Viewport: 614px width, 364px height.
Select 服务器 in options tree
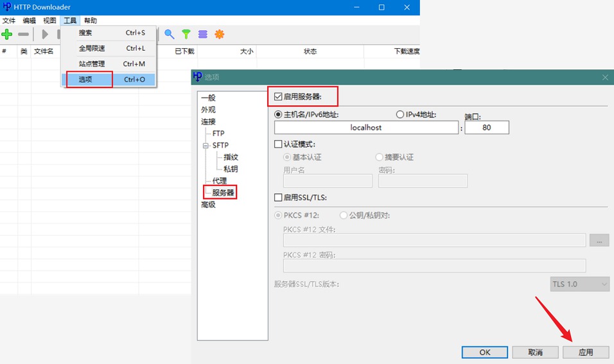223,193
